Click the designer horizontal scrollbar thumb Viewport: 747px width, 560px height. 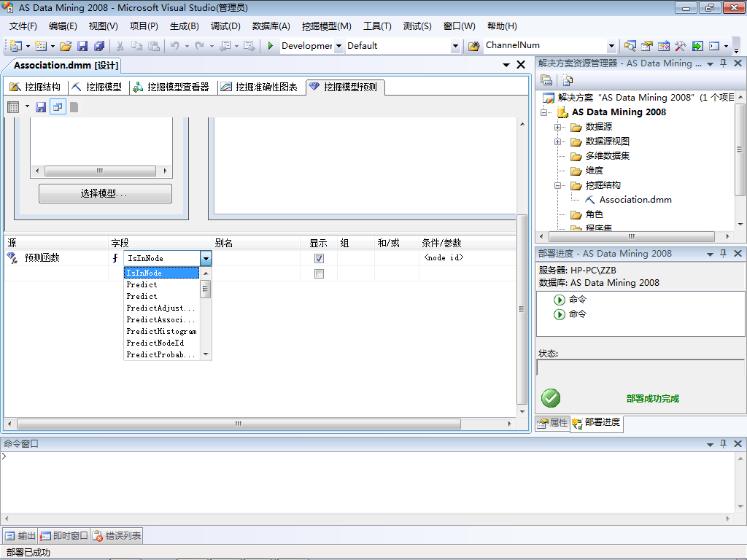[x=239, y=424]
